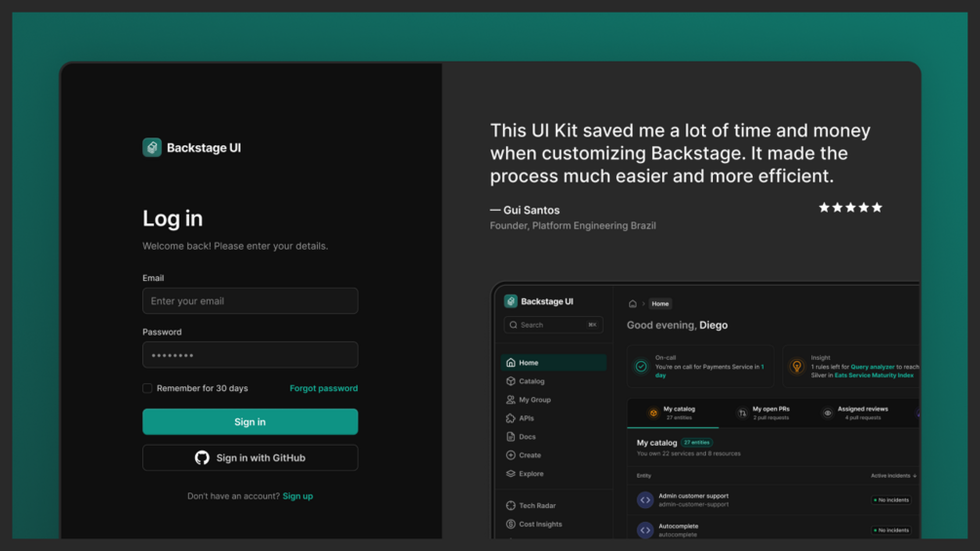Follow the Sign up link
This screenshot has width=980, height=551.
tap(297, 496)
